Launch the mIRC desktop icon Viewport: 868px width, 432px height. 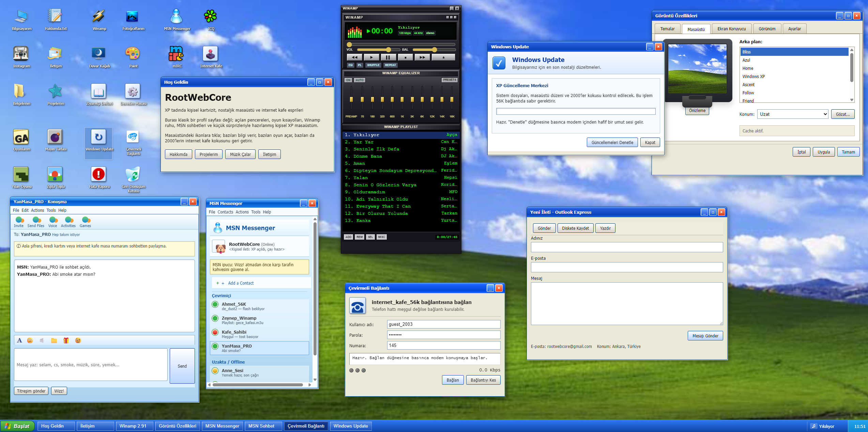pos(177,57)
